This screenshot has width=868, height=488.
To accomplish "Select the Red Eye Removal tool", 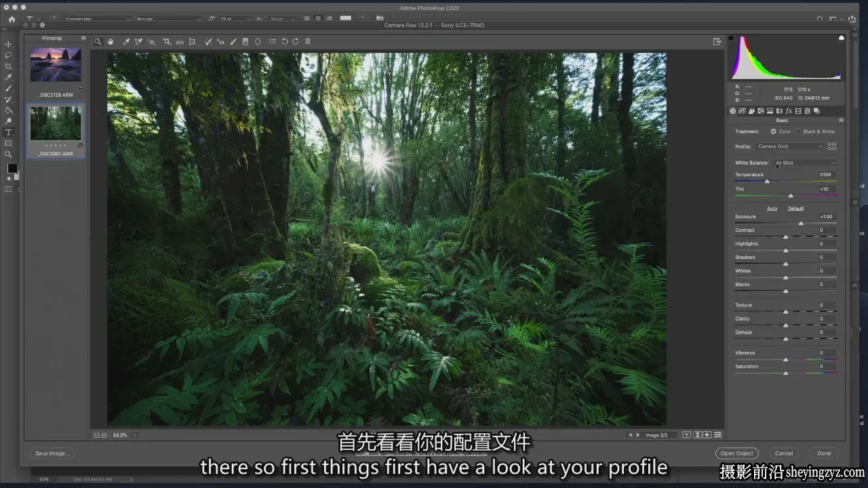I will (220, 41).
